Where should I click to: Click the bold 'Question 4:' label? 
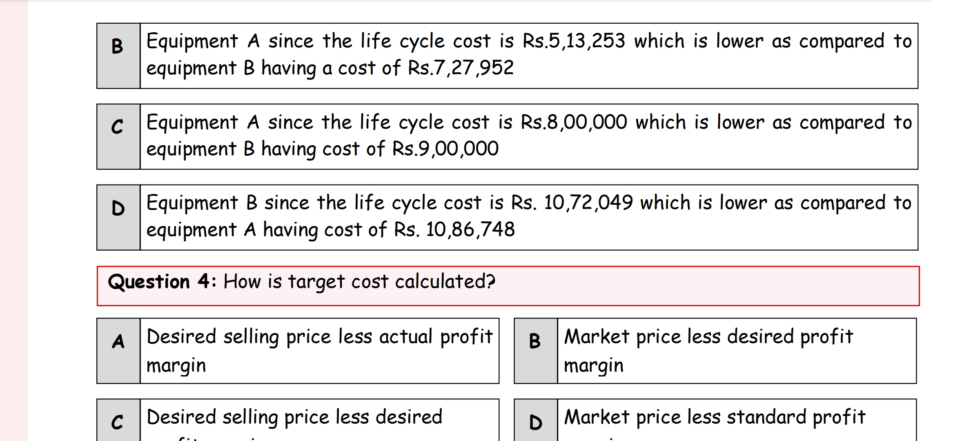pyautogui.click(x=162, y=282)
